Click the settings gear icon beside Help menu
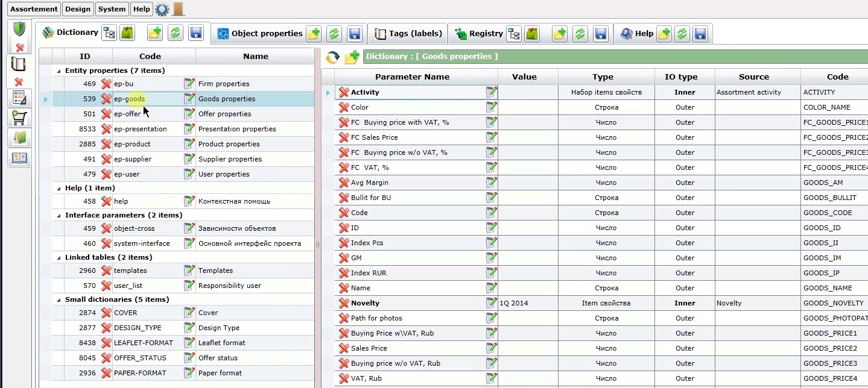 coord(162,10)
